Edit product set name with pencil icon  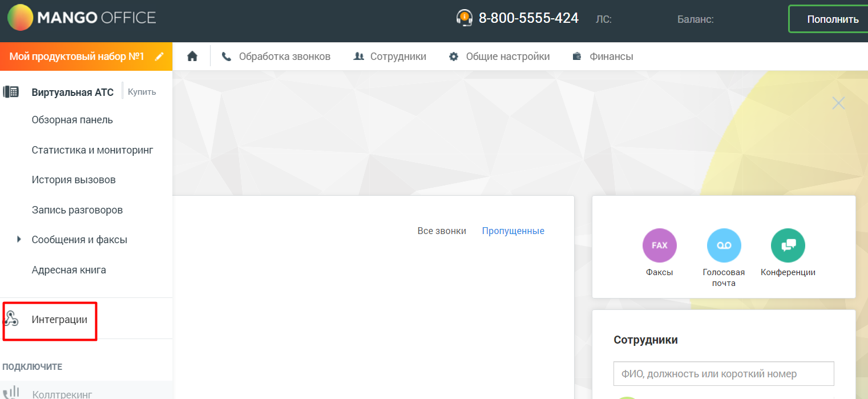(159, 57)
